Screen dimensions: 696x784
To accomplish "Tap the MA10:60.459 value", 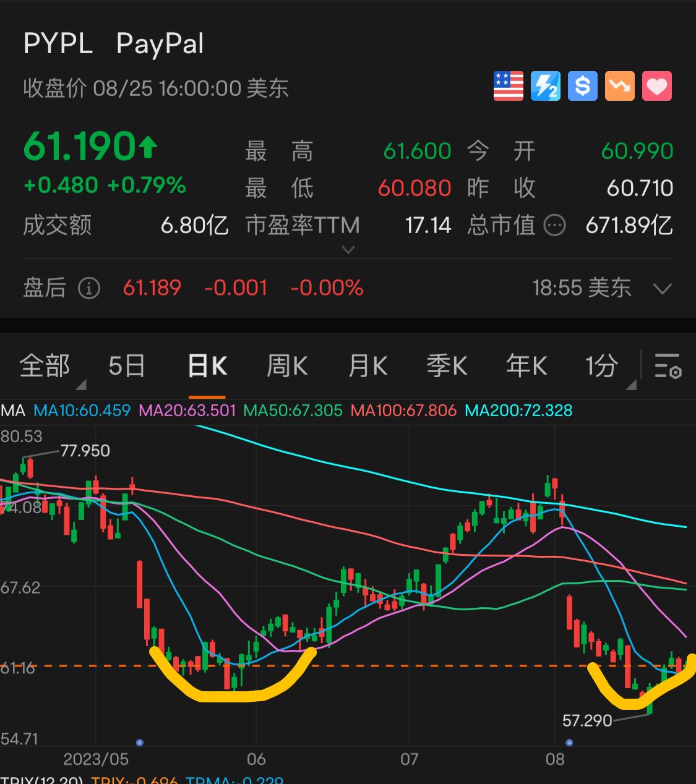I will 82,411.
